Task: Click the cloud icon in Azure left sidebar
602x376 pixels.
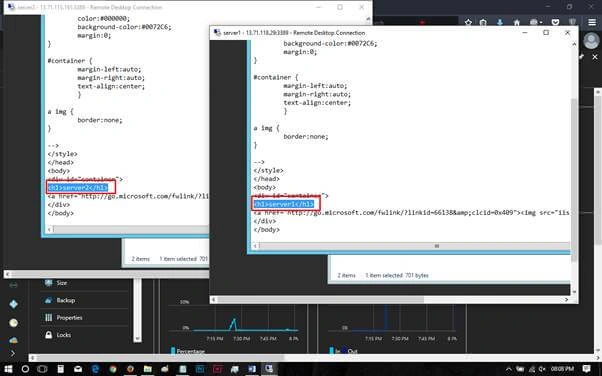Action: 13,340
